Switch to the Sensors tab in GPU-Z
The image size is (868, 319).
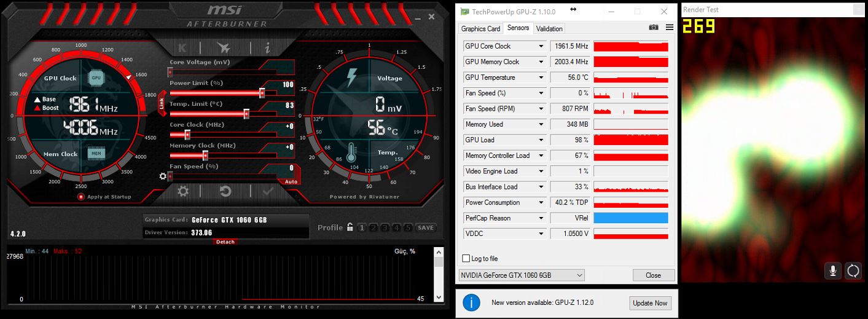[518, 28]
